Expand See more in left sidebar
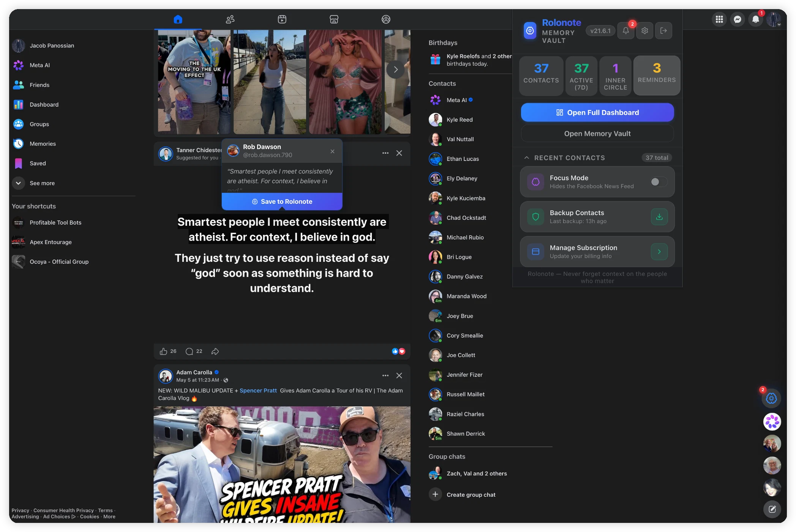This screenshot has width=796, height=532. [42, 183]
